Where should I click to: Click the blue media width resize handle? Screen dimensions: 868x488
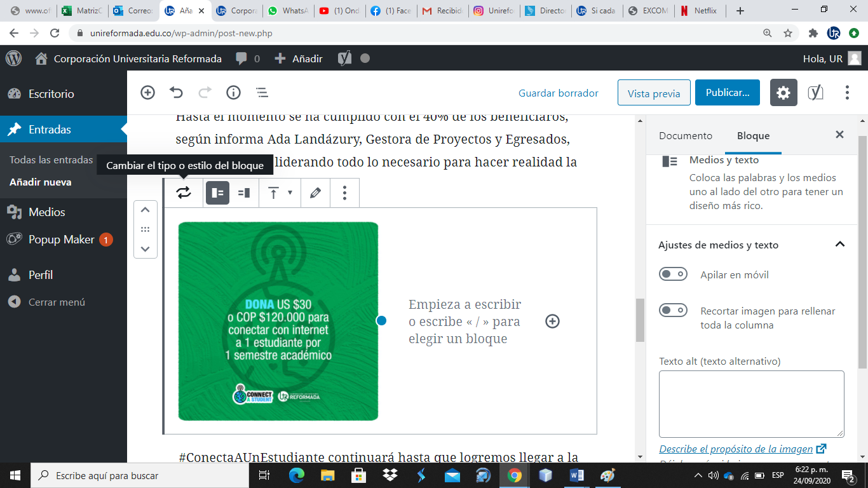click(x=381, y=321)
